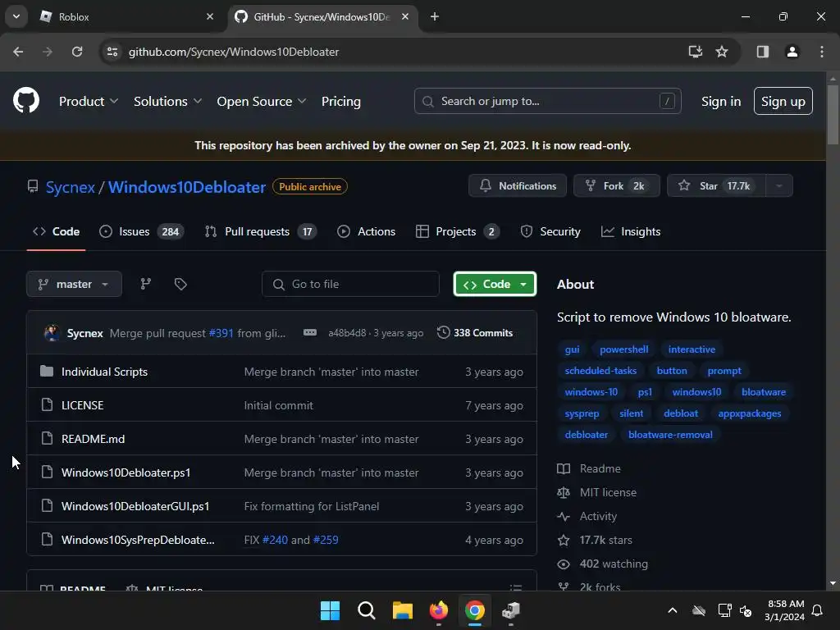Expand the Solutions menu

[x=167, y=101]
